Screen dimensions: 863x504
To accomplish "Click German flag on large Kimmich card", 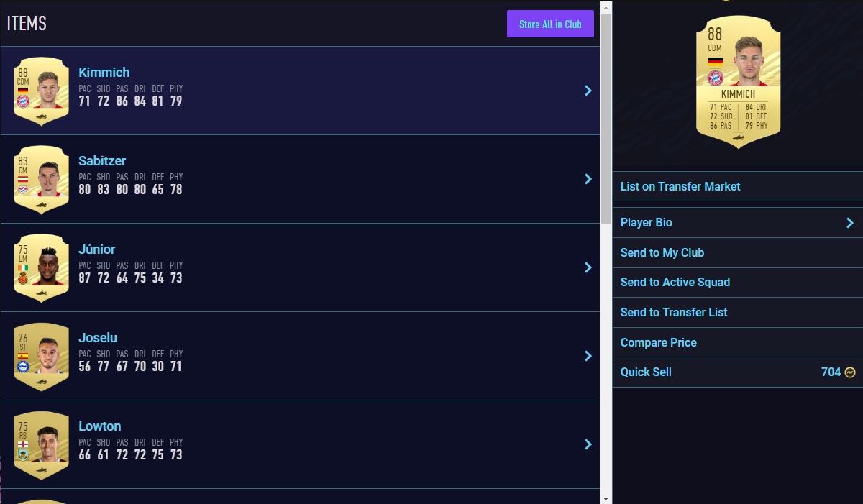I will click(x=715, y=61).
